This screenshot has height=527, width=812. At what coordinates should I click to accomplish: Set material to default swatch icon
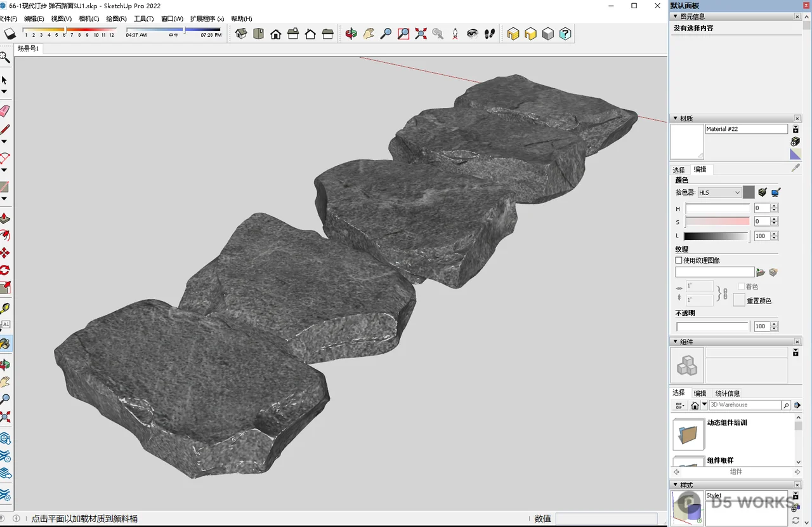coord(796,154)
